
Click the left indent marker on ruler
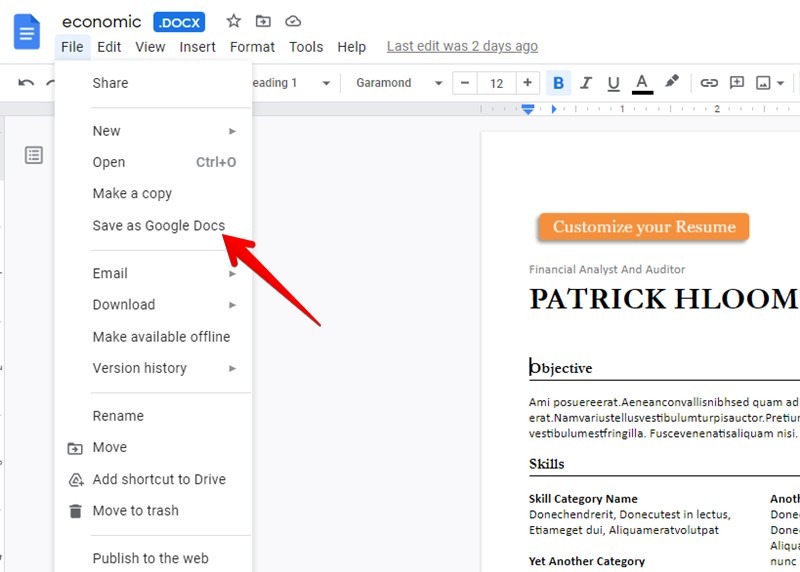528,109
